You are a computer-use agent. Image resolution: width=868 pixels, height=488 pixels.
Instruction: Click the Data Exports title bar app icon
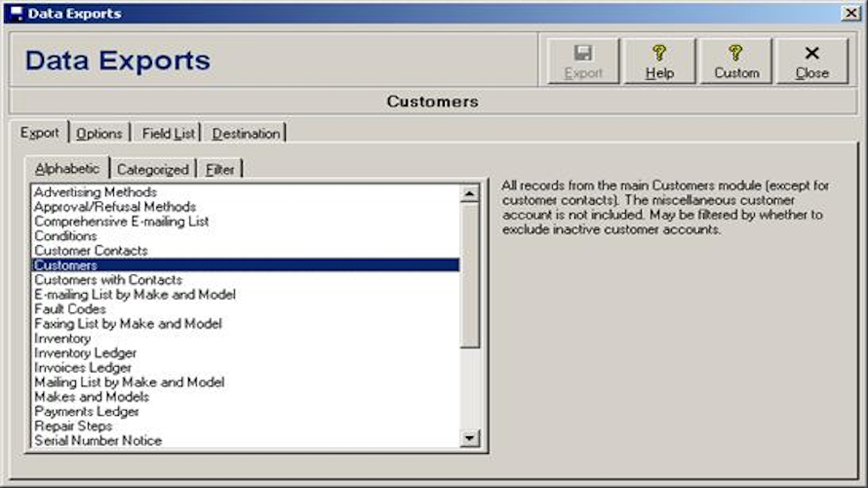click(x=16, y=14)
